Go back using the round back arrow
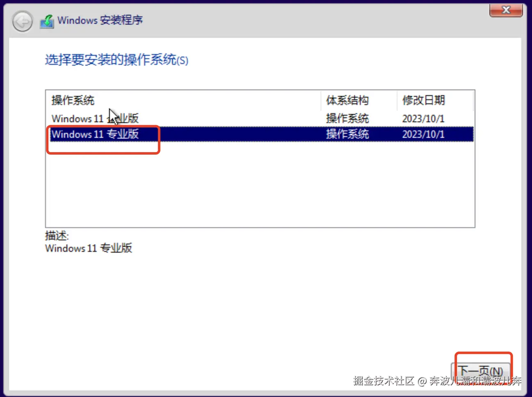The width and height of the screenshot is (532, 397). tap(22, 21)
